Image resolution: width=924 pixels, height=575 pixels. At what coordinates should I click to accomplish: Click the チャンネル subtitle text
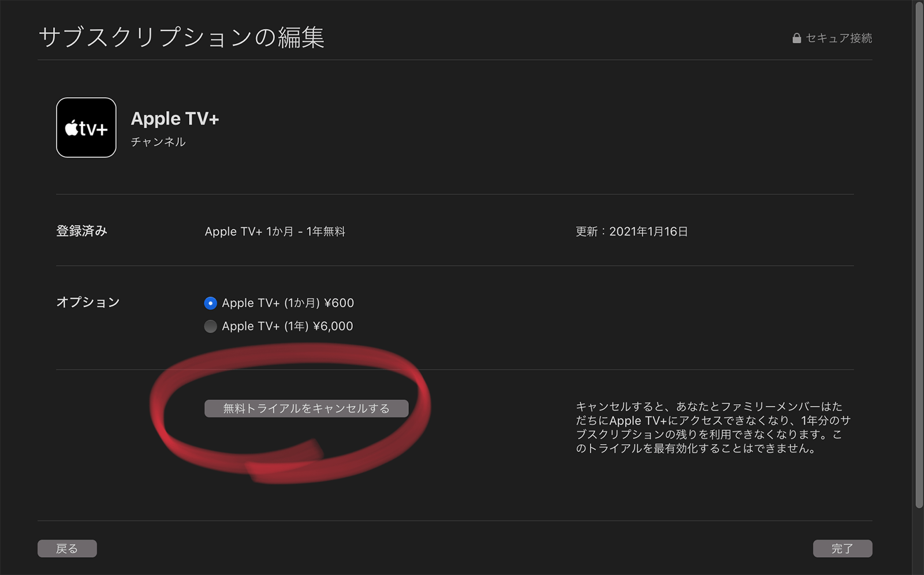point(158,141)
